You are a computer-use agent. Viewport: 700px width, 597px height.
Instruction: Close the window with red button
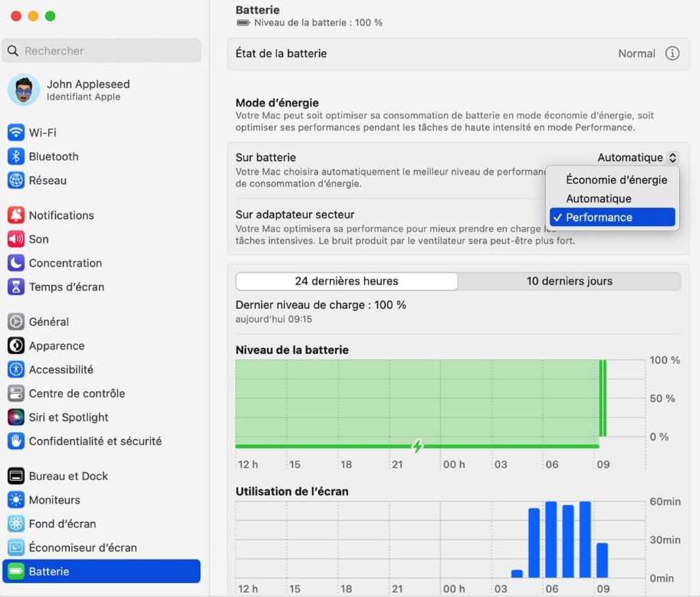pyautogui.click(x=16, y=16)
